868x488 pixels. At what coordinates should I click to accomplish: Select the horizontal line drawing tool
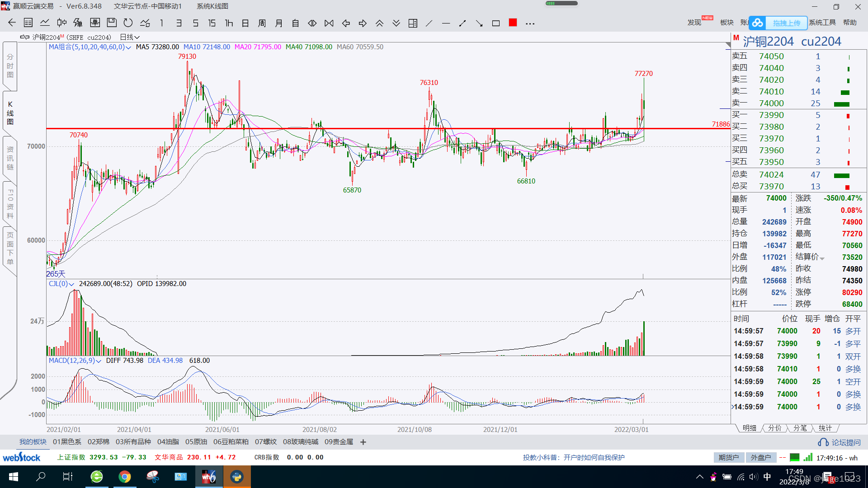[x=446, y=23]
